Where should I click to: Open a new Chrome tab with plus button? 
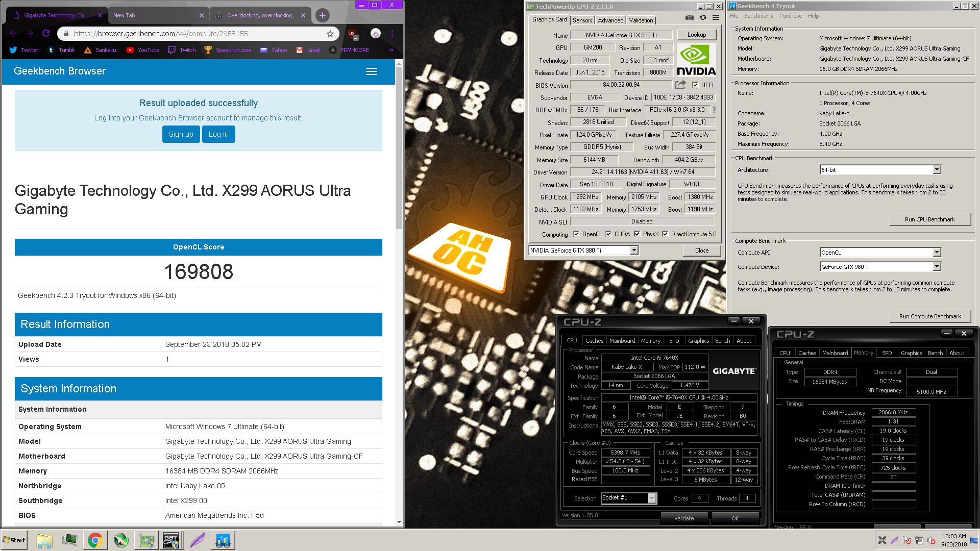[x=322, y=15]
